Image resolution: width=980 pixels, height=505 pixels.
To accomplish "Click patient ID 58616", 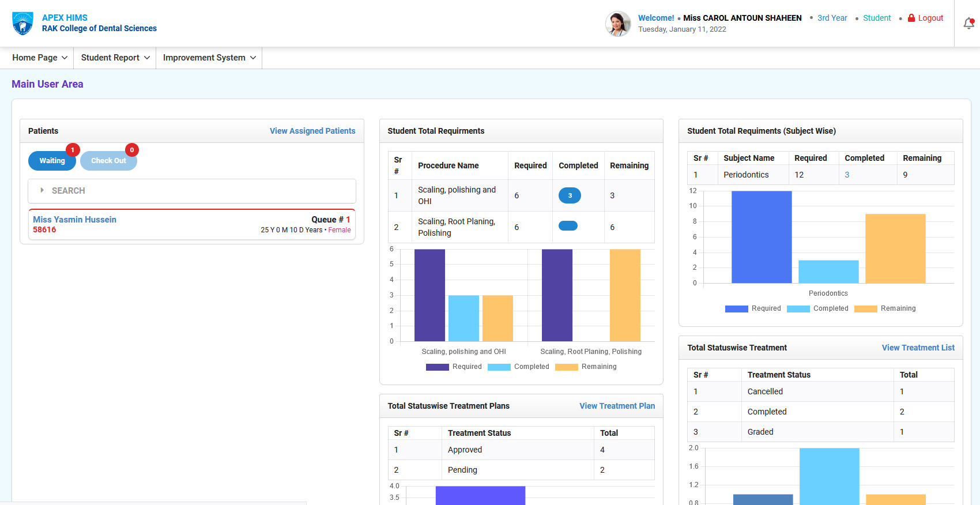I will (44, 229).
